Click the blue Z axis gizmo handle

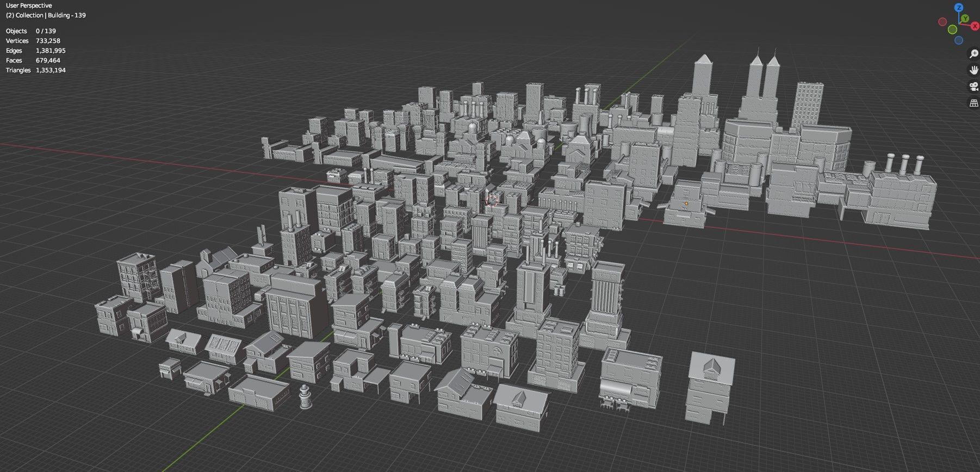click(x=959, y=8)
